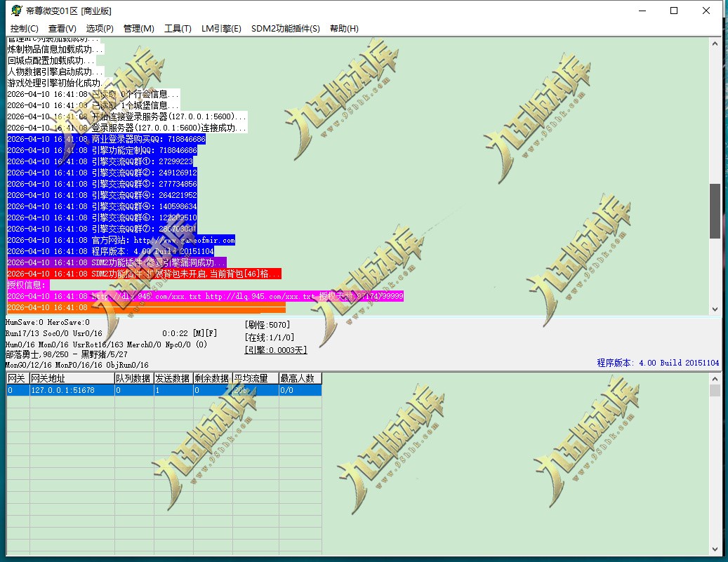This screenshot has height=562, width=728.
Task: Click the log line ending in 140598634
Action: click(102, 206)
